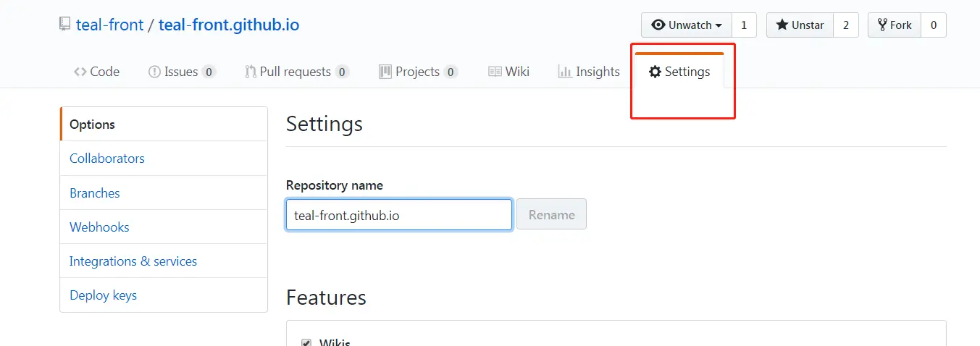Select Collaborators in the sidebar
The height and width of the screenshot is (346, 980).
tap(107, 159)
